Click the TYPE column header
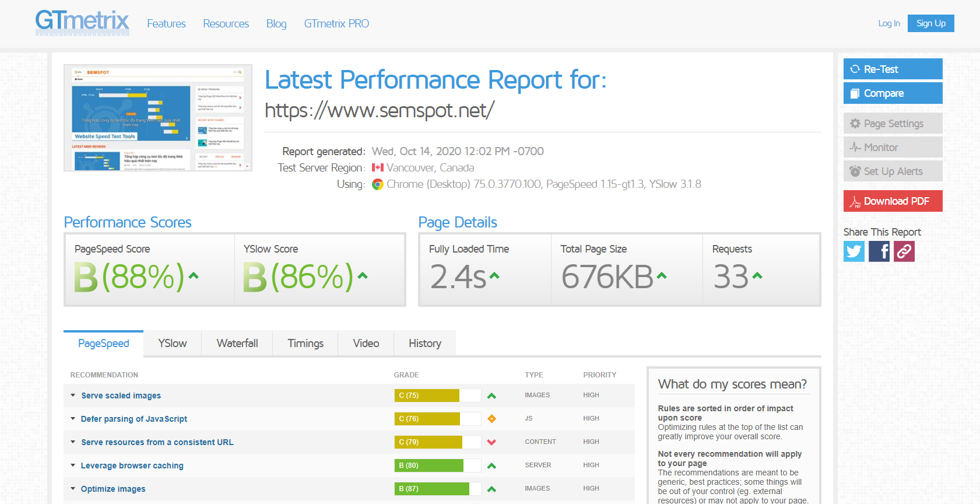980x504 pixels. (x=534, y=375)
